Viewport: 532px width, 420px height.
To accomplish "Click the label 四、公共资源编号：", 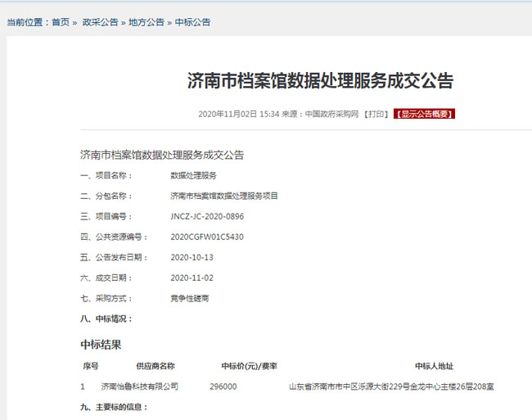I will point(114,237).
